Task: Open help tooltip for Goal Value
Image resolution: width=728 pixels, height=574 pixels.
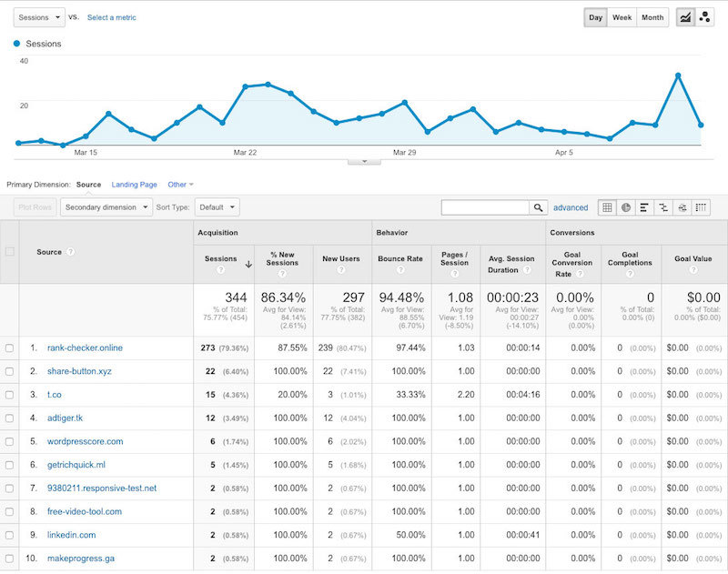Action: click(693, 269)
